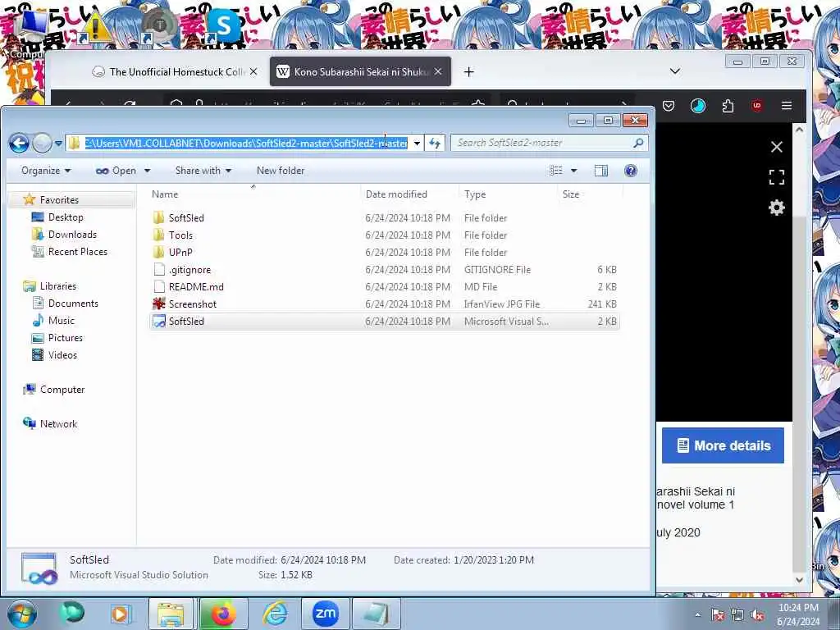Open Recent Places in Favorites
This screenshot has height=630, width=840.
click(x=78, y=251)
